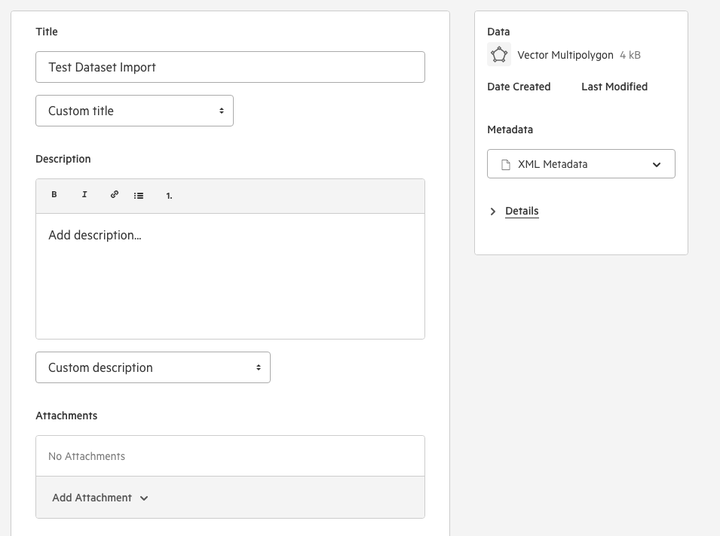Click the chevron arrow beside Details
The image size is (720, 536).
pos(493,211)
